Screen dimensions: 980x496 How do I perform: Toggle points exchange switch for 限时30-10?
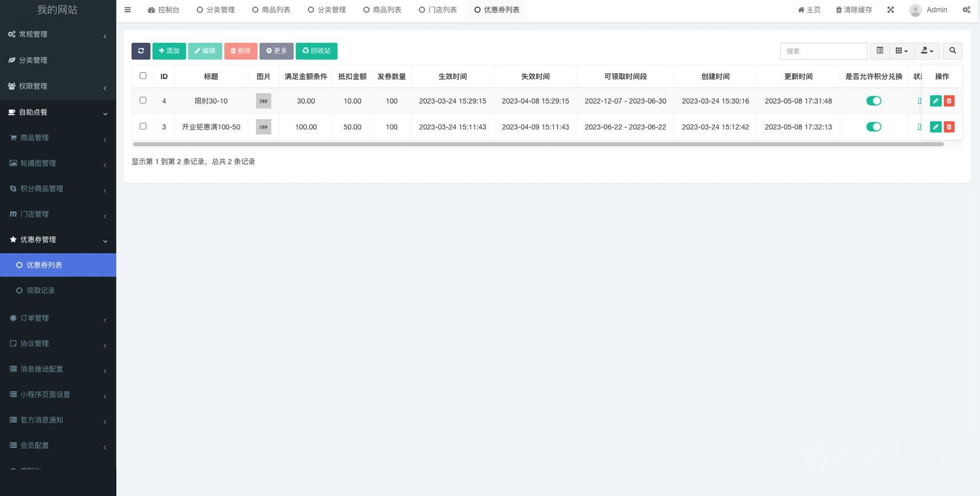(874, 101)
